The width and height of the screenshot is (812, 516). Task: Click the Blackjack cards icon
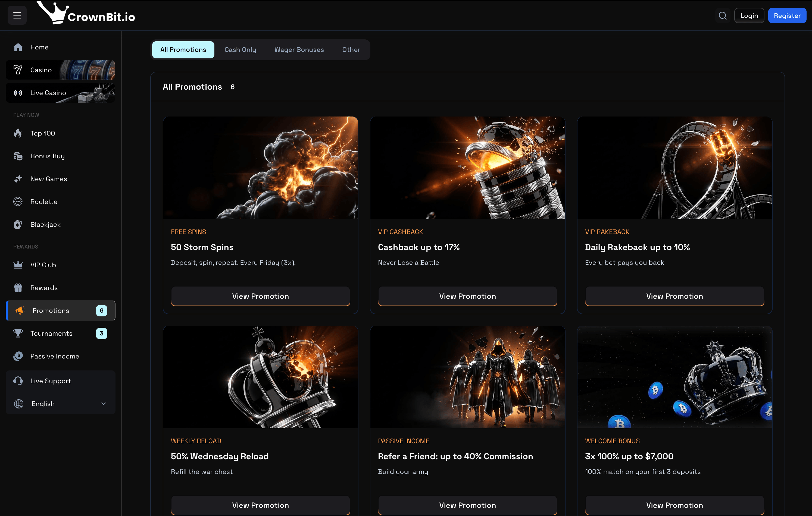click(18, 225)
